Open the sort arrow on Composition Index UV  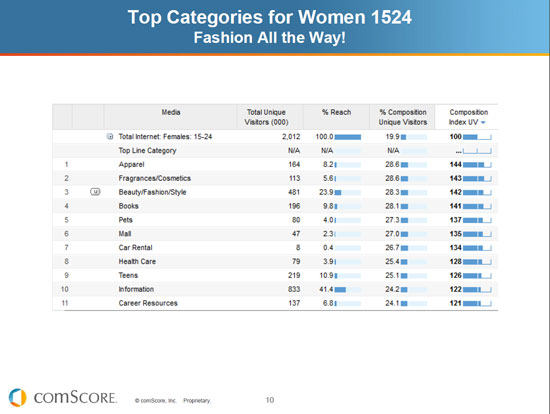pyautogui.click(x=483, y=122)
